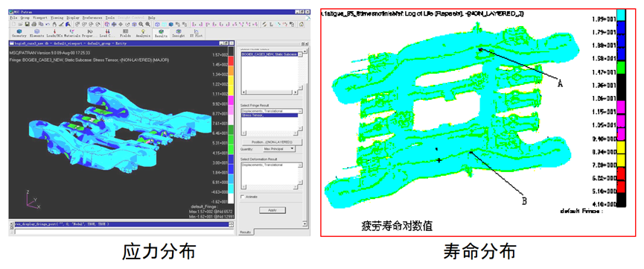Click the cyan swatch in life legend

click(621, 16)
